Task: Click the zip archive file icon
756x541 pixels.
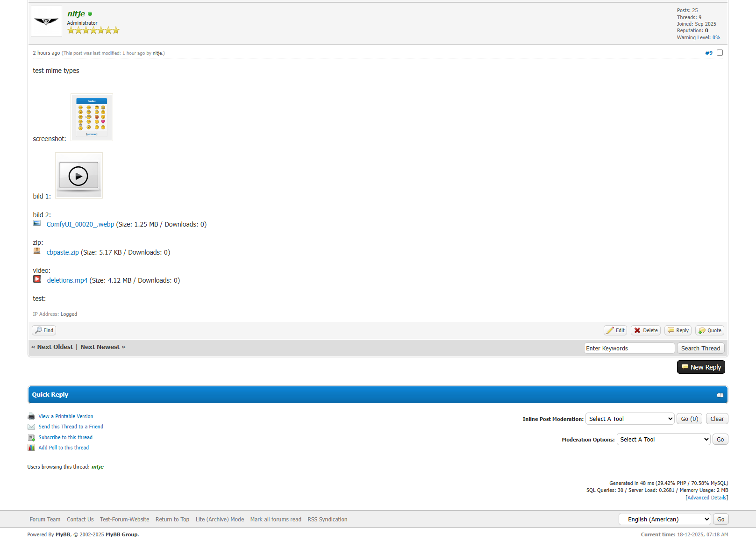Action: [37, 251]
